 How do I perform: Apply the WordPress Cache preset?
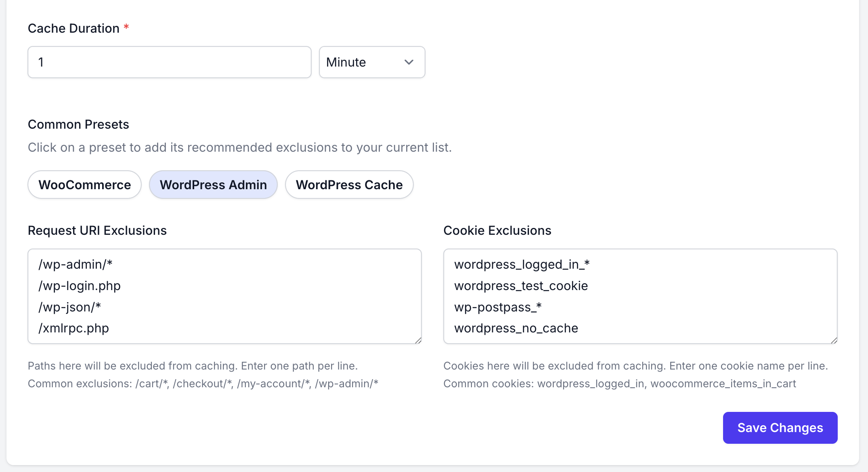tap(349, 185)
